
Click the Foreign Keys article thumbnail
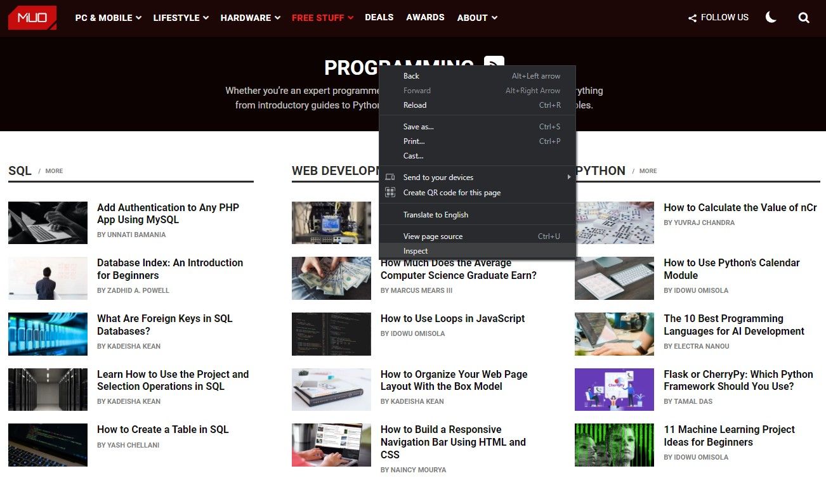(x=48, y=334)
